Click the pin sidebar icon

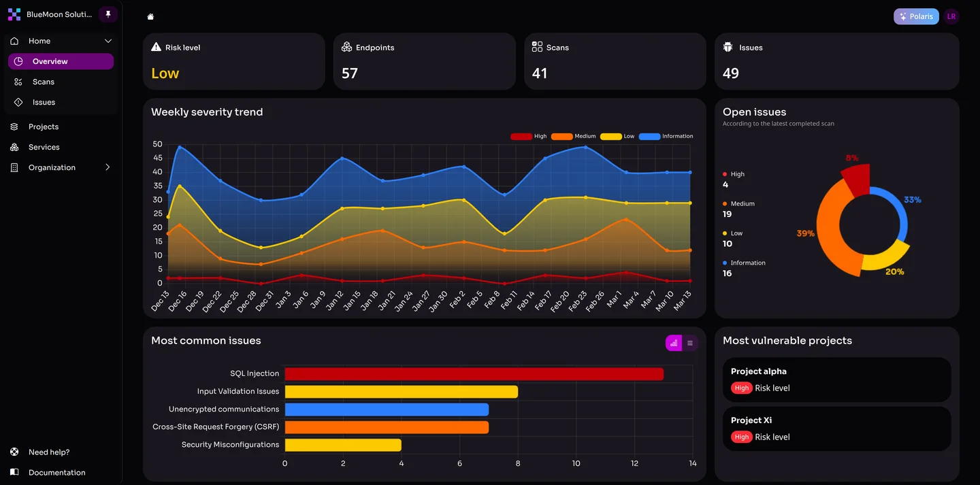click(108, 14)
